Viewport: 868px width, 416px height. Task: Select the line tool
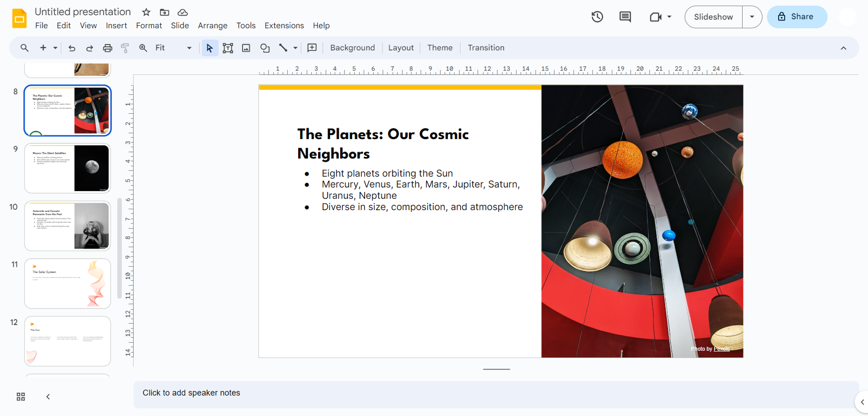click(283, 48)
